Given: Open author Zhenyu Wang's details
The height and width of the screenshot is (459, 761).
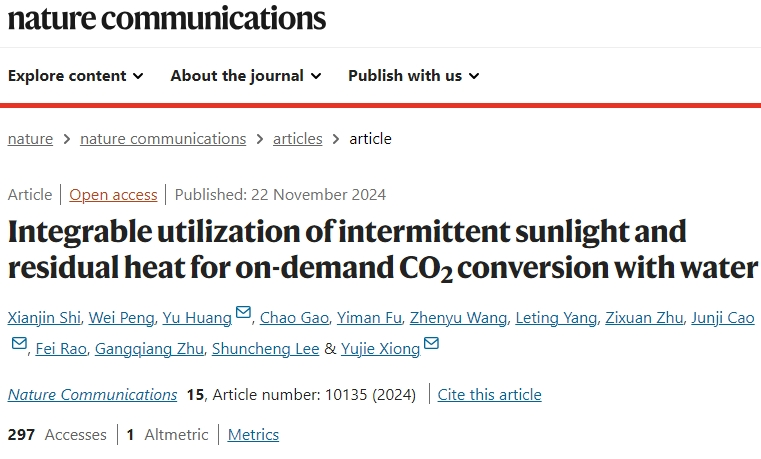Looking at the screenshot, I should 458,318.
